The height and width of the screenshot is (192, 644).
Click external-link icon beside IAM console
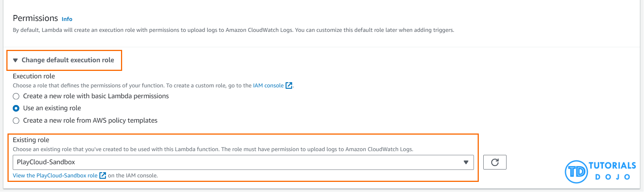tap(289, 85)
